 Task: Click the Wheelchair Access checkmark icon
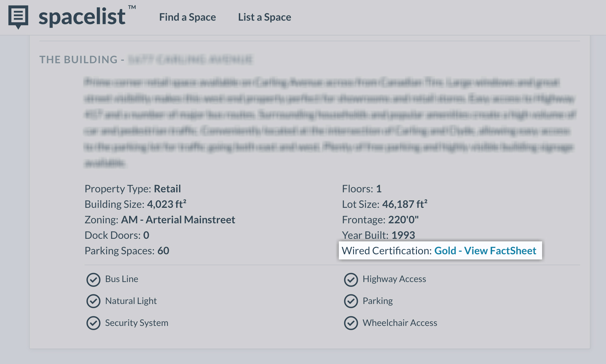click(351, 323)
